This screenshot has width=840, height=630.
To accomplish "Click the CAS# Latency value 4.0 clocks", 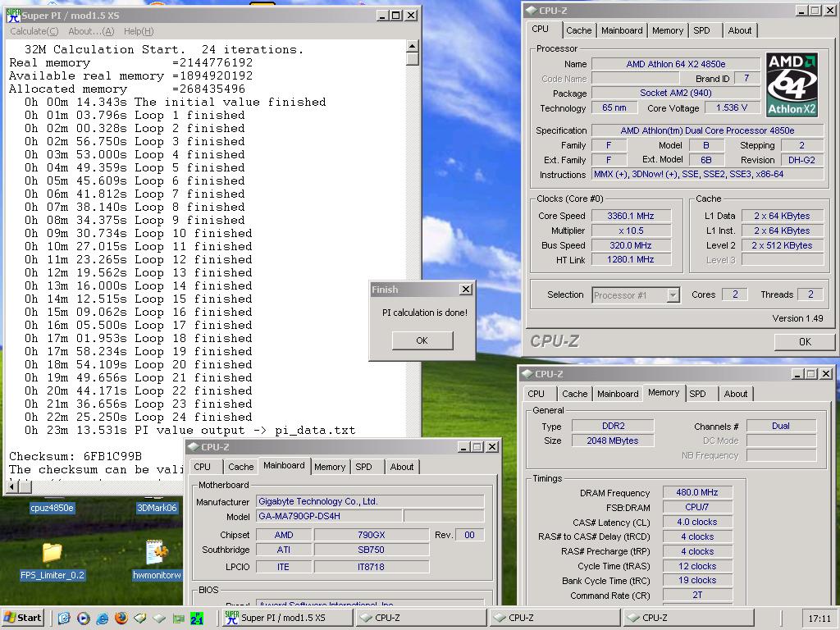I will pos(697,522).
